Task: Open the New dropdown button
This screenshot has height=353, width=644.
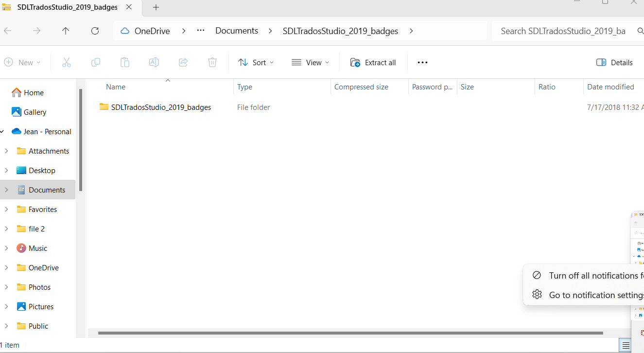Action: pos(22,62)
